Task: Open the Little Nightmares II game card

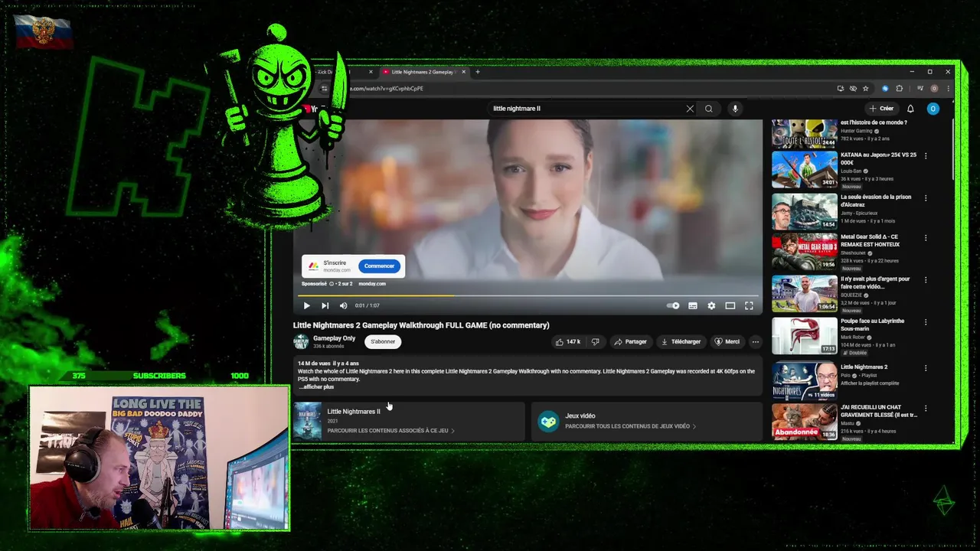Action: (x=408, y=421)
